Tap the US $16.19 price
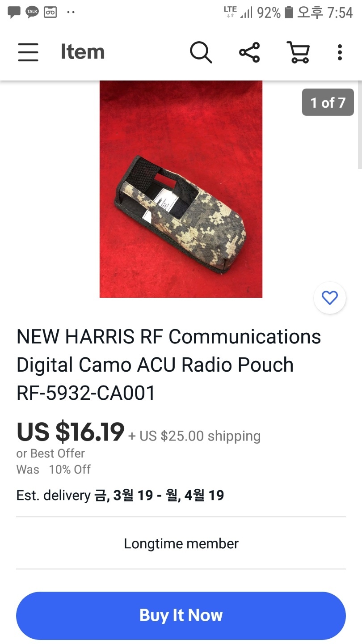The height and width of the screenshot is (644, 362). point(71,432)
